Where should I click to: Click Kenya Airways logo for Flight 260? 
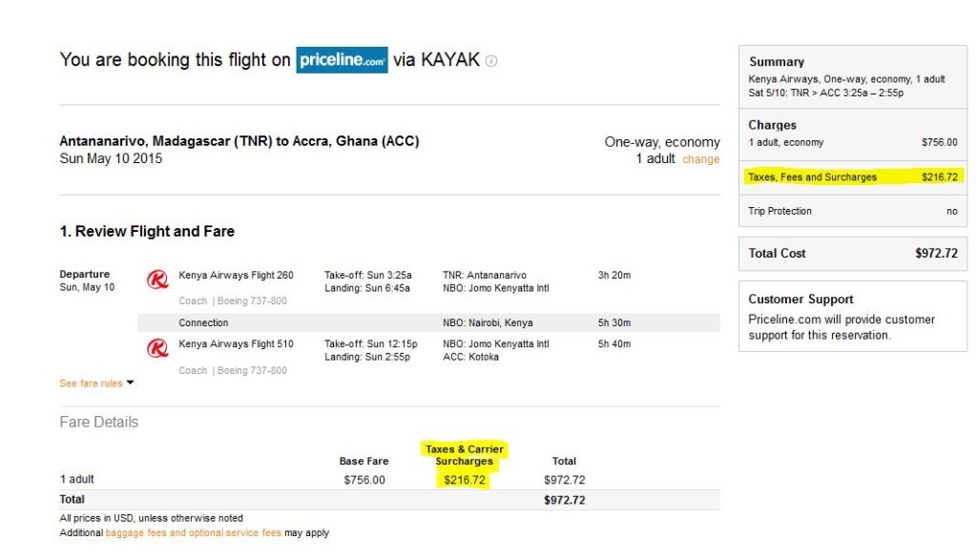click(157, 280)
